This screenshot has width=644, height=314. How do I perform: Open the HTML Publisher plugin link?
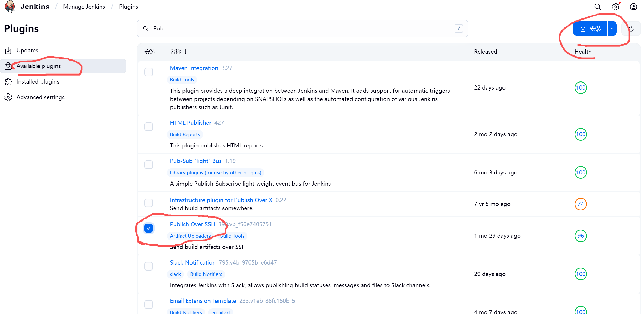[x=190, y=123]
